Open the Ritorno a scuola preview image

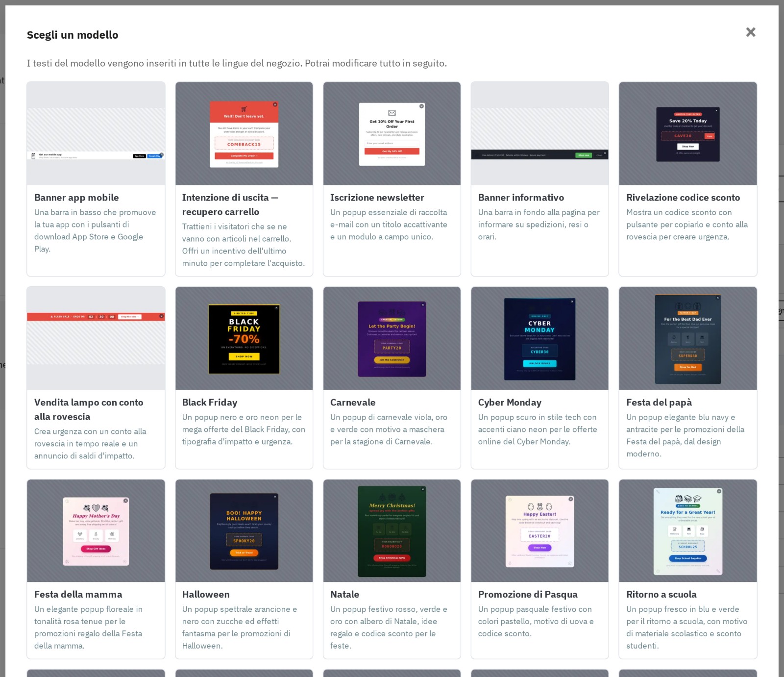(688, 531)
